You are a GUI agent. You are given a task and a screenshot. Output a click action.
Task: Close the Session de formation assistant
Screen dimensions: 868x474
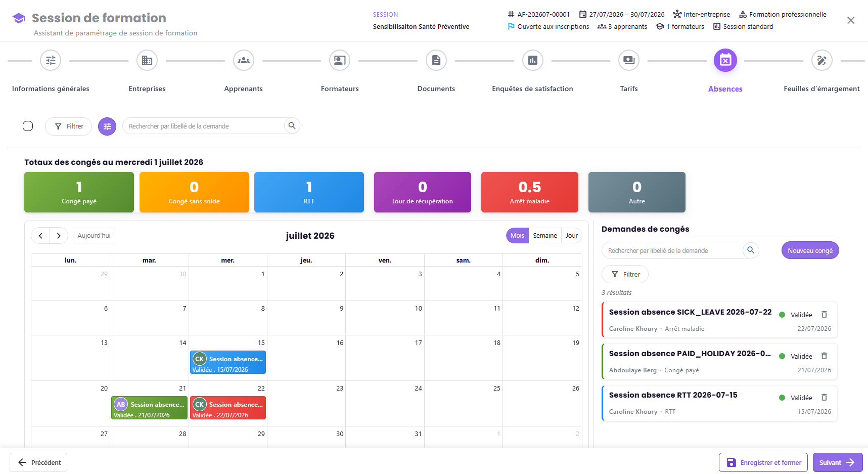[851, 20]
